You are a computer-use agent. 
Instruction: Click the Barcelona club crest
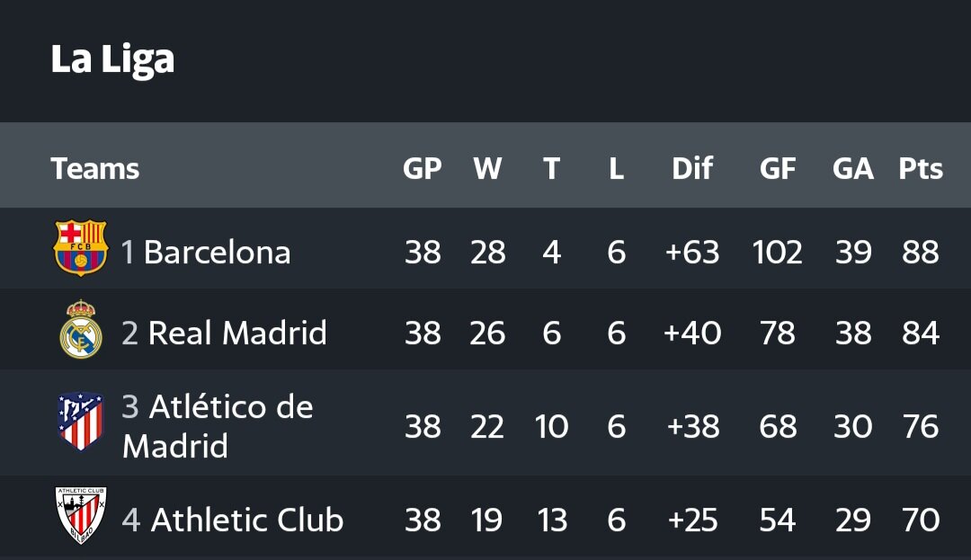point(81,248)
